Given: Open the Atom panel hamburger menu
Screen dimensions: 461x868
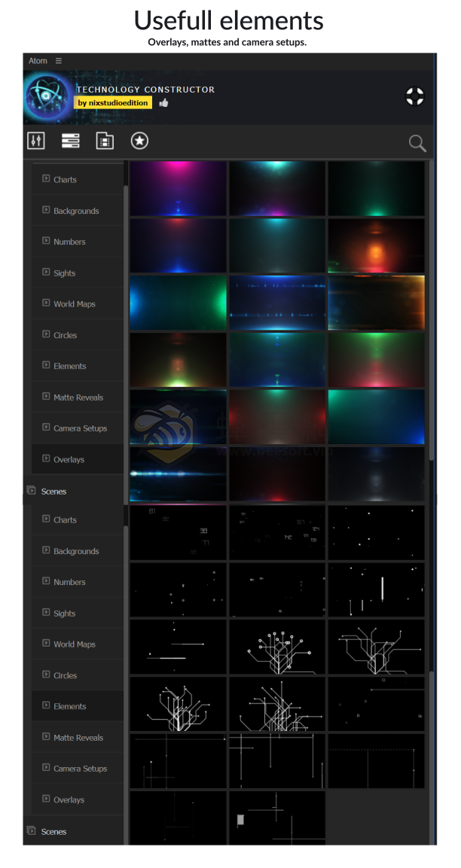Looking at the screenshot, I should pyautogui.click(x=59, y=61).
